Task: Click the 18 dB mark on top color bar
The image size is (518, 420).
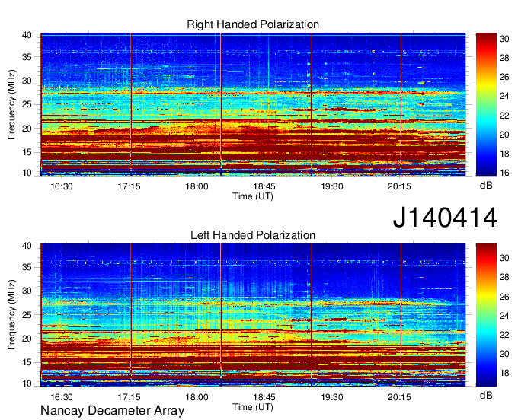Action: (x=504, y=154)
